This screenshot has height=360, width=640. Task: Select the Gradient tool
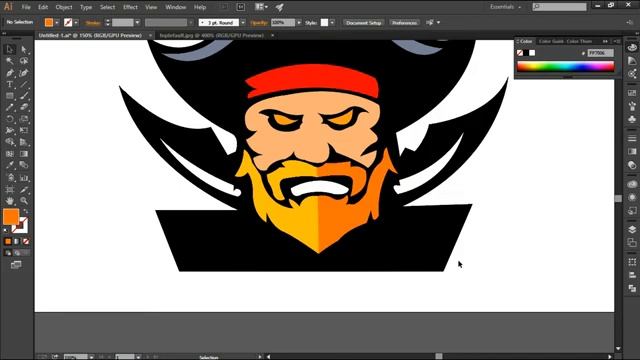24,154
